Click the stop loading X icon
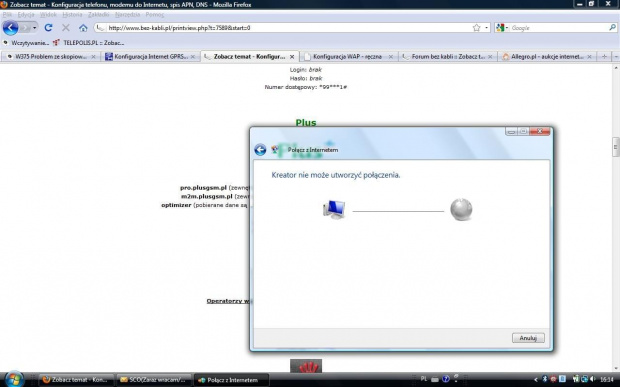 click(66, 28)
